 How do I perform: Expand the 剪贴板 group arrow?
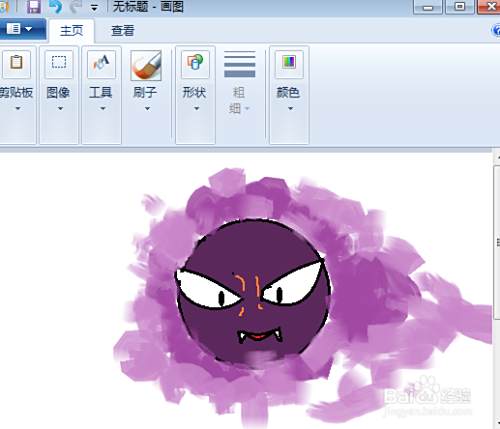(18, 108)
